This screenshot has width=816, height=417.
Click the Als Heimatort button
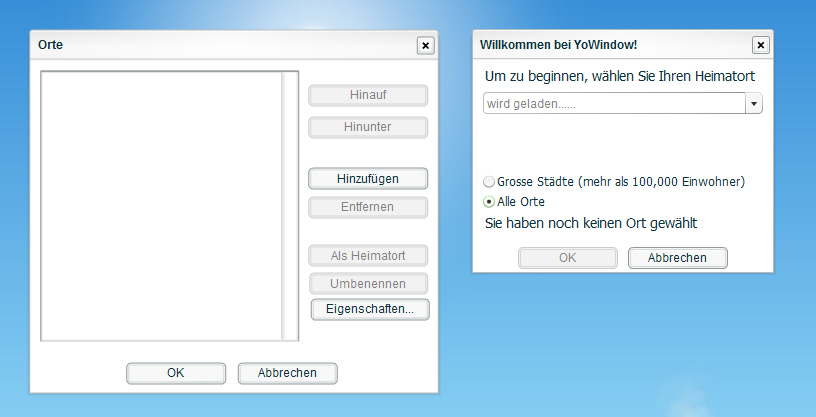[368, 256]
